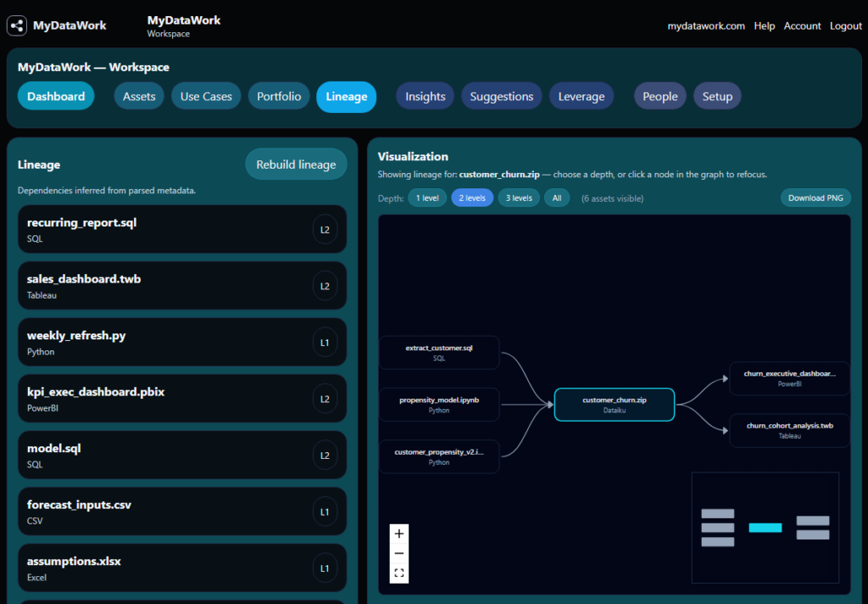Click the L1 badge on forecast_inputs.csv
Image resolution: width=868 pixels, height=604 pixels.
325,512
